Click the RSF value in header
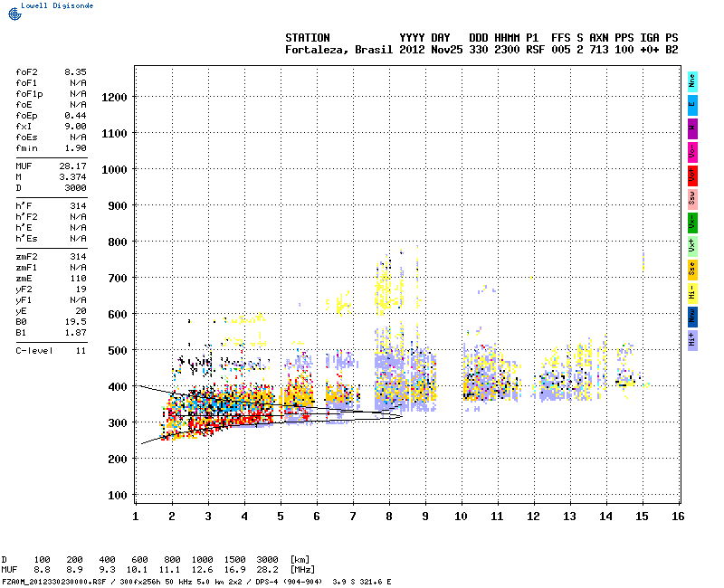 pos(535,50)
